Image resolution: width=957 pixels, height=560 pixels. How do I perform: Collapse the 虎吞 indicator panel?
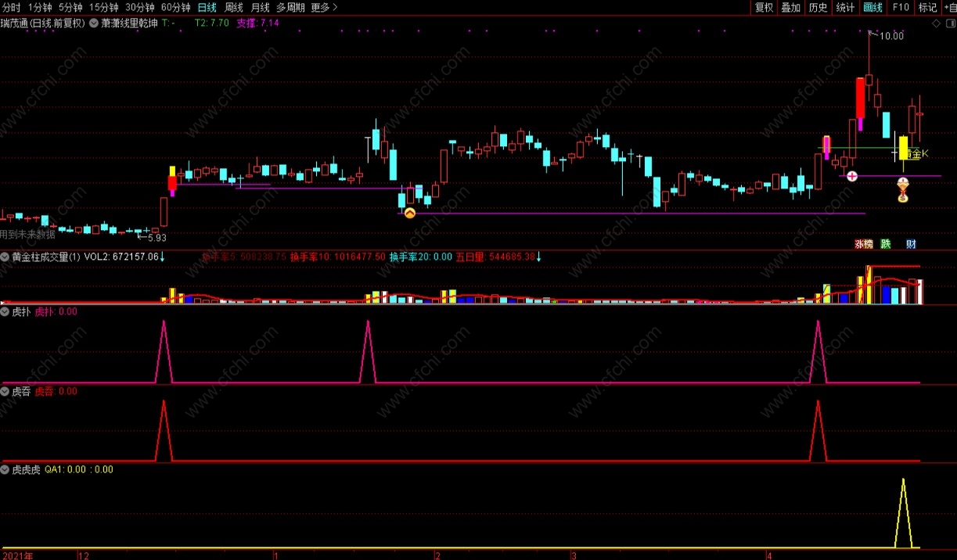(5, 391)
